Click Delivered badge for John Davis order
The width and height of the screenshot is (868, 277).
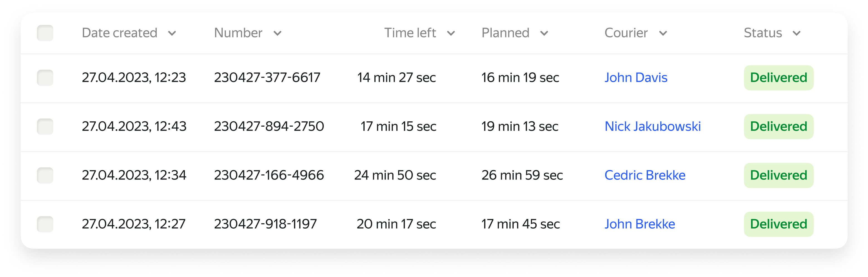click(x=779, y=78)
